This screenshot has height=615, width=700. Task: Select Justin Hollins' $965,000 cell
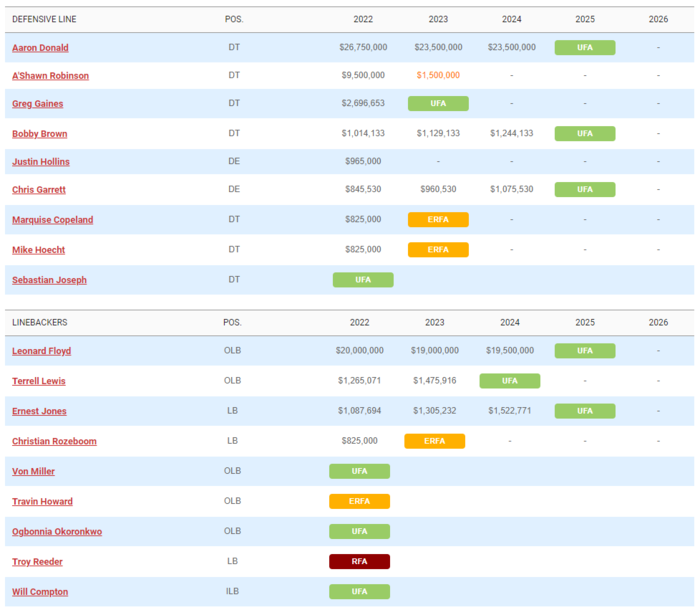(x=363, y=161)
